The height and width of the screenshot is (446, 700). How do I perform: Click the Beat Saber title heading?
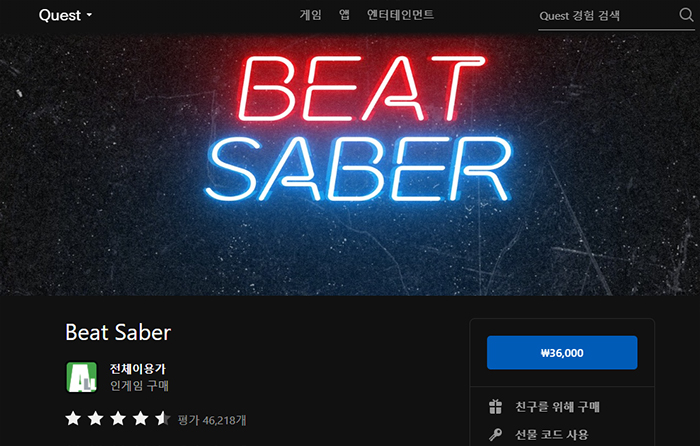118,332
